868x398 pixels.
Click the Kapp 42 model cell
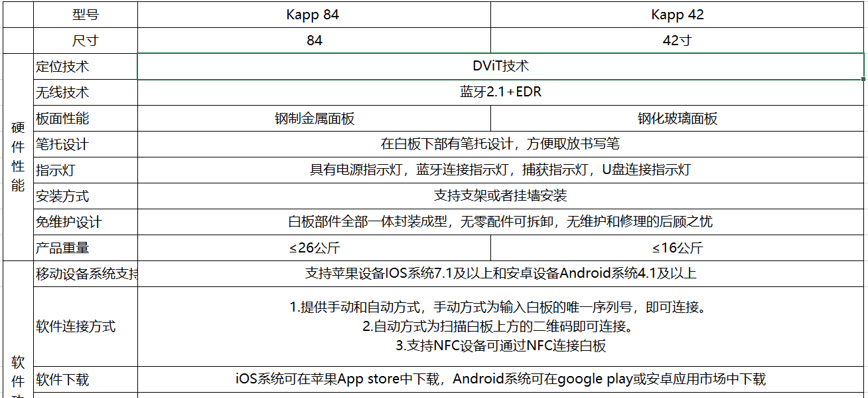click(x=678, y=14)
